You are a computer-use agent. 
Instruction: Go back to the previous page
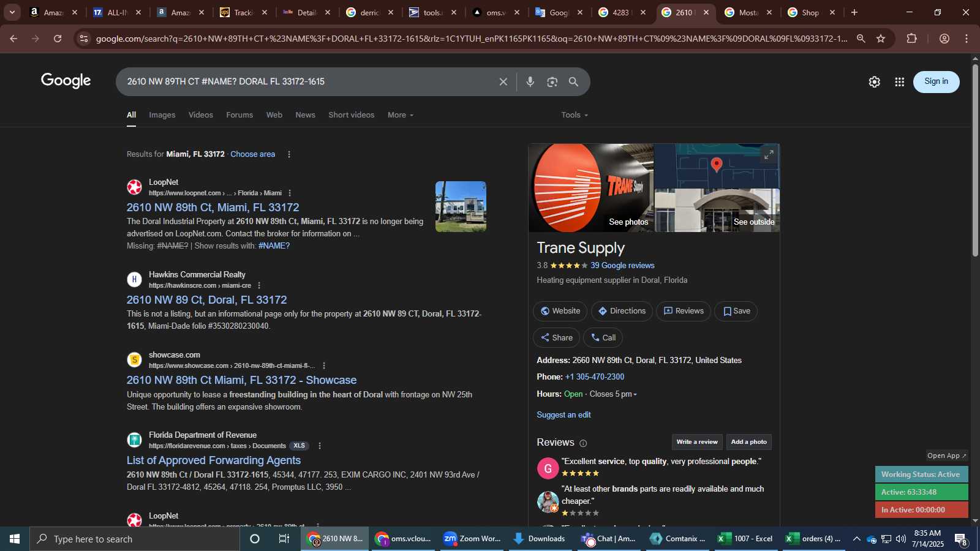13,39
